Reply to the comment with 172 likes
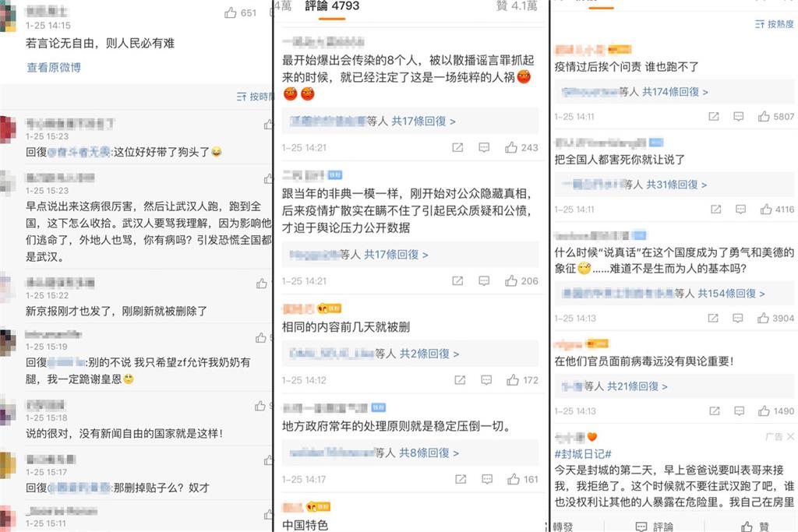 pyautogui.click(x=486, y=380)
